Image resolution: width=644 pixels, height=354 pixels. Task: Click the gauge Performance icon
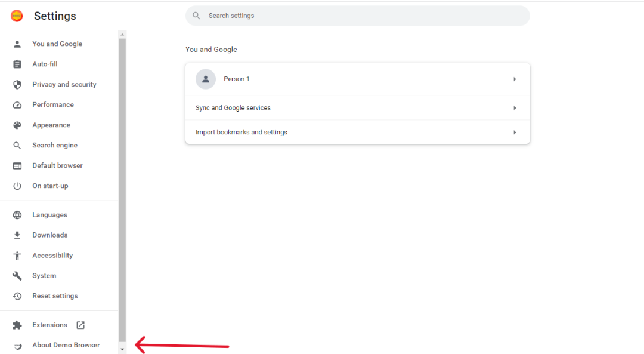(17, 105)
